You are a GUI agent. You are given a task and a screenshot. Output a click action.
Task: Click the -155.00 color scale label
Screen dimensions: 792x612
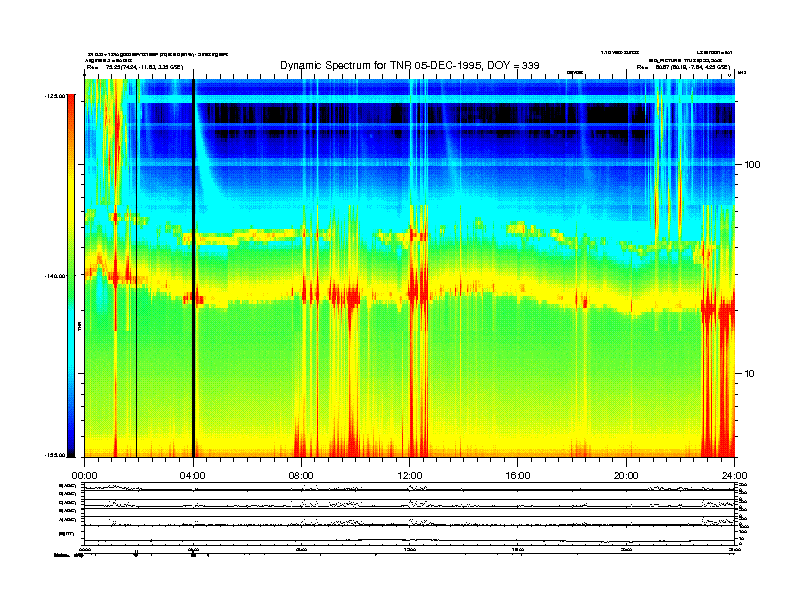pos(55,455)
